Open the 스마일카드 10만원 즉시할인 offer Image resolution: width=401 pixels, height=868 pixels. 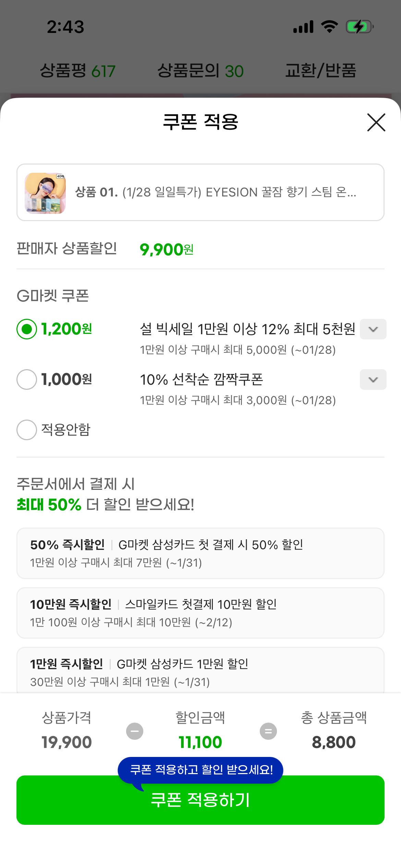click(x=200, y=613)
